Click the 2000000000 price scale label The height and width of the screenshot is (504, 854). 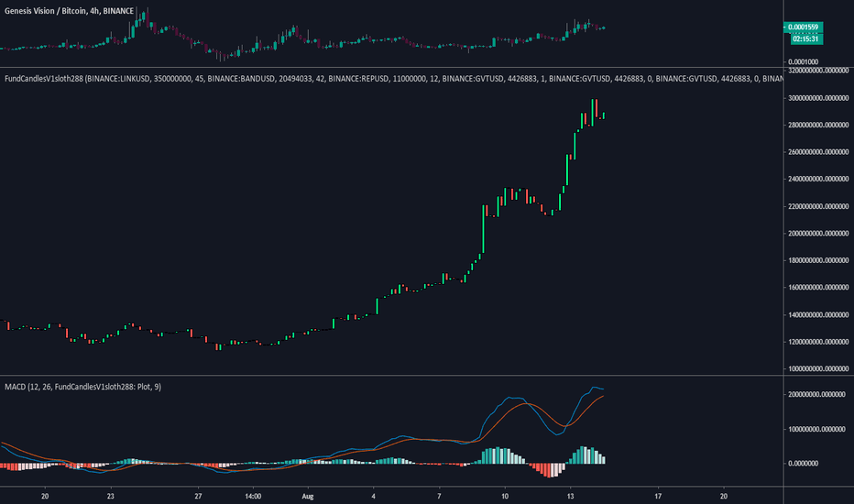pos(818,233)
